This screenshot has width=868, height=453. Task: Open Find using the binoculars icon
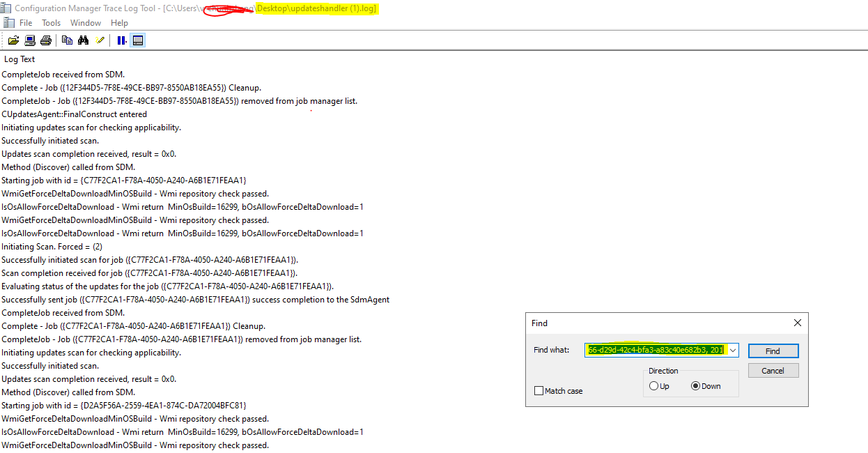tap(83, 40)
